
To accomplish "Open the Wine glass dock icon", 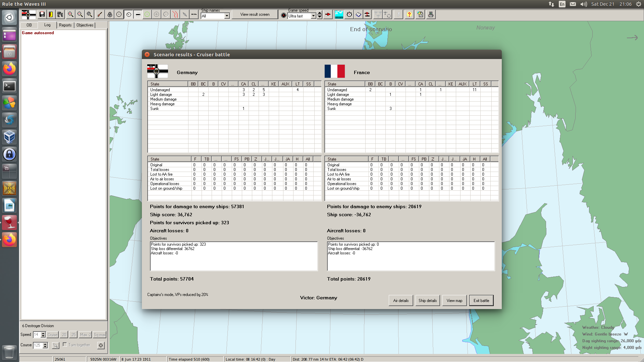I will pos(9,222).
